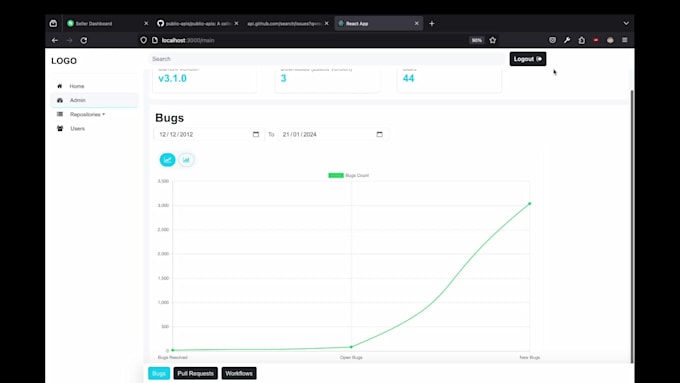Click the site information page icon
The image size is (680, 383).
(155, 40)
